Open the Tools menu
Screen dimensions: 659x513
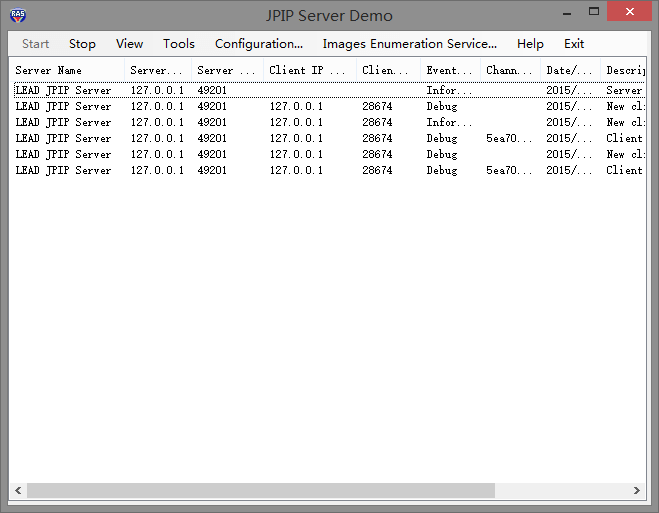pos(179,44)
